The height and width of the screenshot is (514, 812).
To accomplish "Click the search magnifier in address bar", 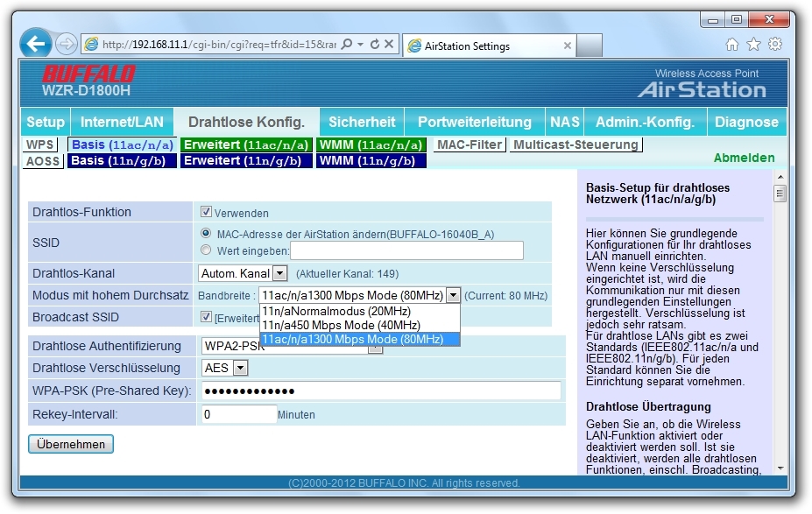I will click(x=347, y=44).
